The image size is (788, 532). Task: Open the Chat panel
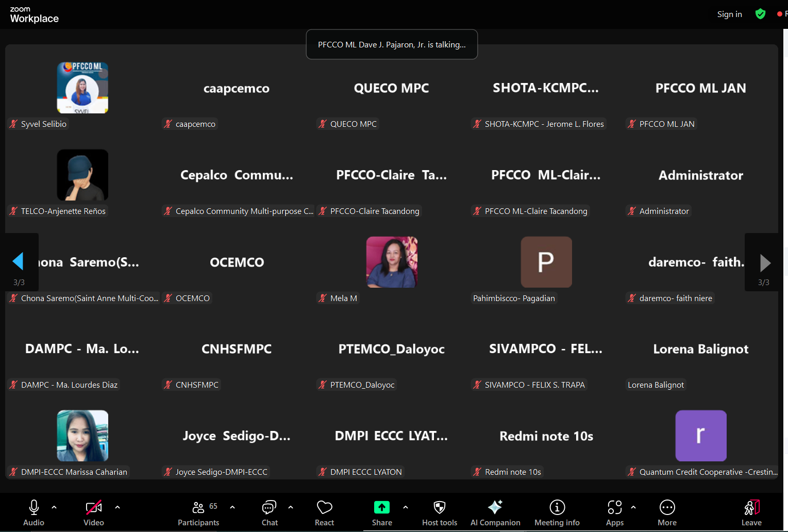click(x=269, y=513)
